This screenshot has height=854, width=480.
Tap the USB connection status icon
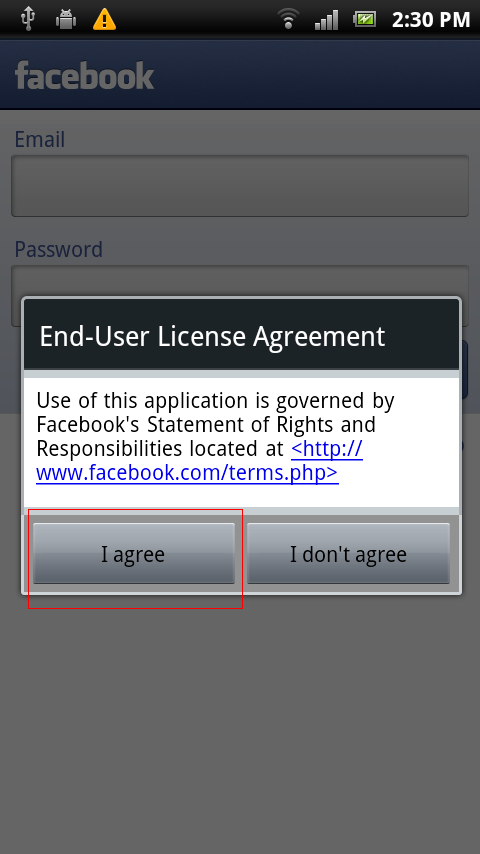(27, 20)
